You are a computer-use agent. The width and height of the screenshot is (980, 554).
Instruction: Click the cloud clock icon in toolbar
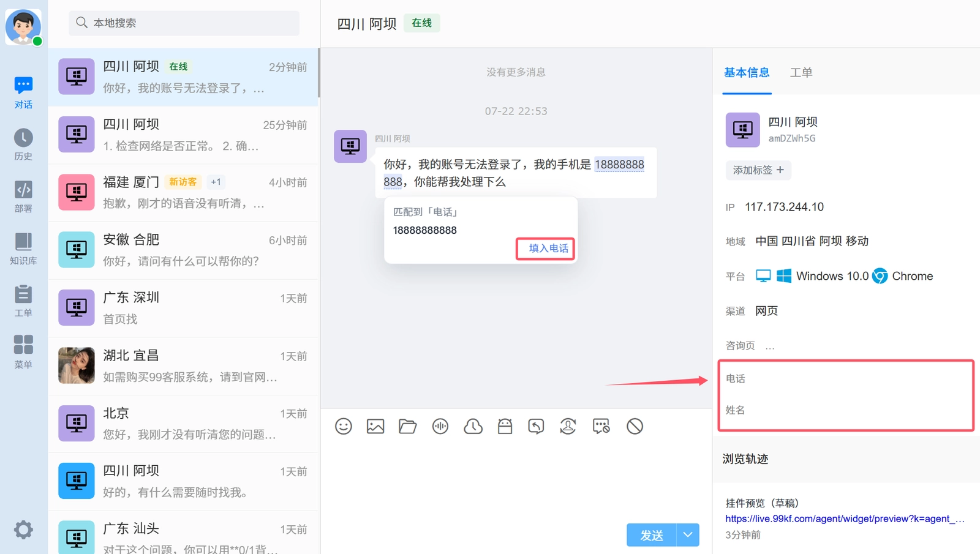[x=473, y=426]
